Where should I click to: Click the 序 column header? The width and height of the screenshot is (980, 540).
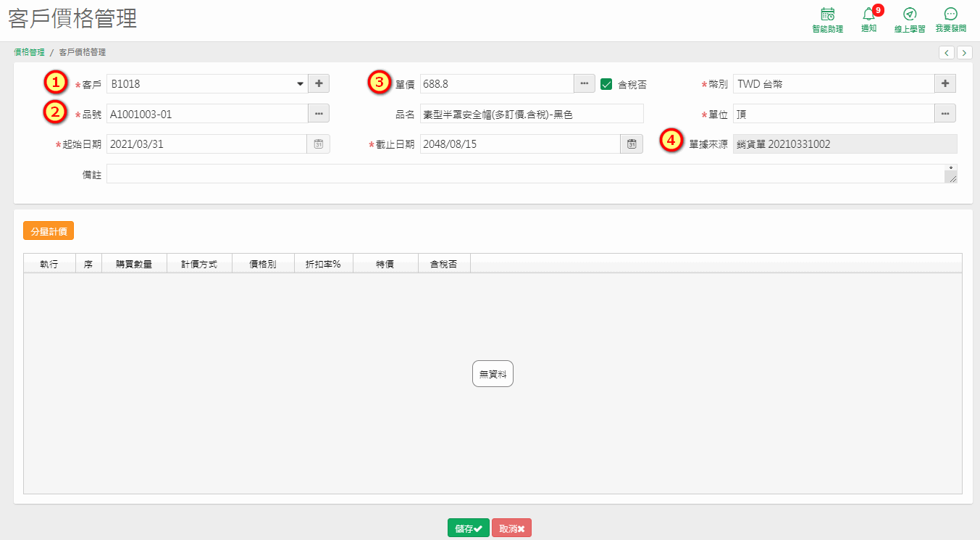tap(88, 264)
